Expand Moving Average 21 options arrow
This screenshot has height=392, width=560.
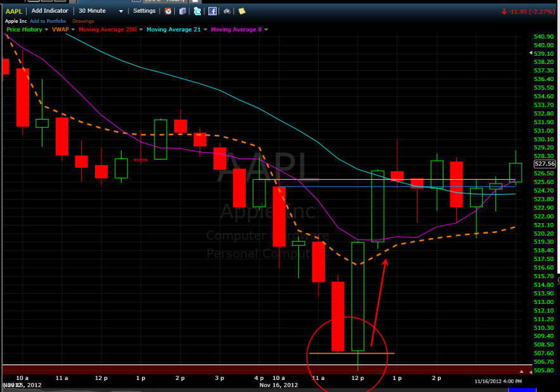click(x=205, y=30)
